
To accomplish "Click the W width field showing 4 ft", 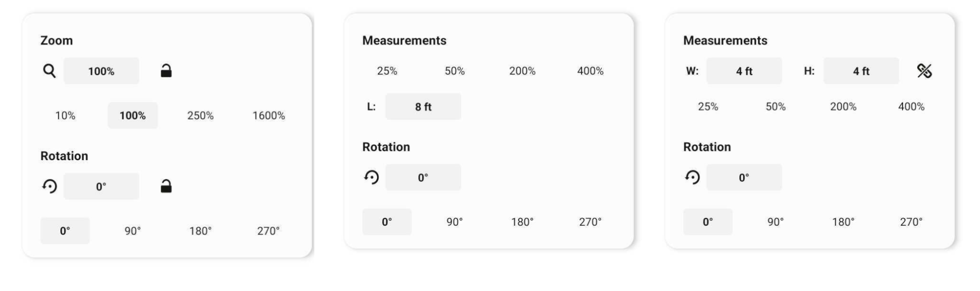I will pos(744,71).
